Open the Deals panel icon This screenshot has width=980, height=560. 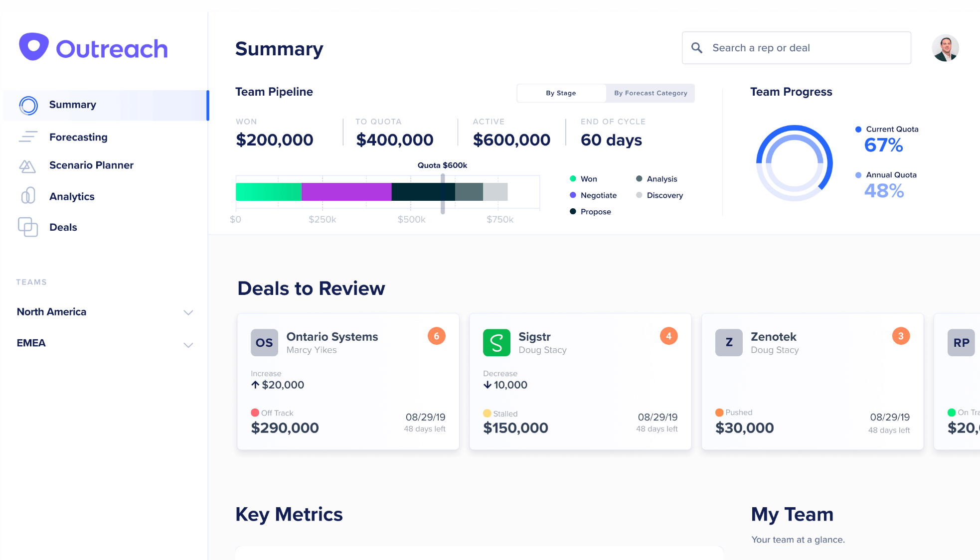click(28, 227)
